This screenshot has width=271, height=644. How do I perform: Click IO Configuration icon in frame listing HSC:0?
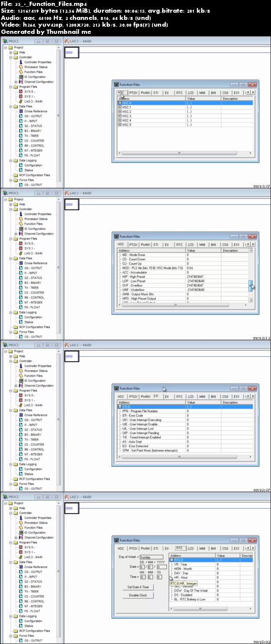(21, 77)
